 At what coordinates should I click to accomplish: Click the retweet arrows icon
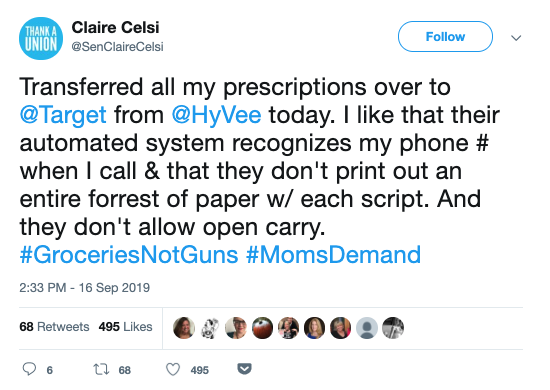pyautogui.click(x=101, y=369)
